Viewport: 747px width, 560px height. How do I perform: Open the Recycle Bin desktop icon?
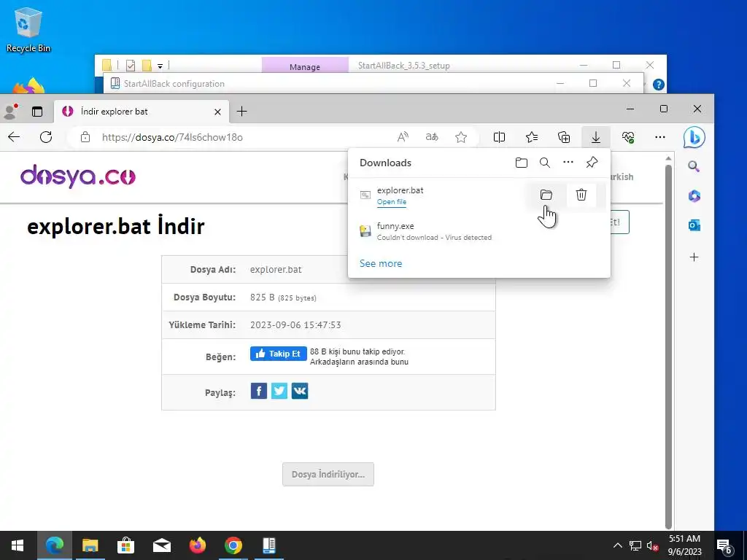click(28, 29)
